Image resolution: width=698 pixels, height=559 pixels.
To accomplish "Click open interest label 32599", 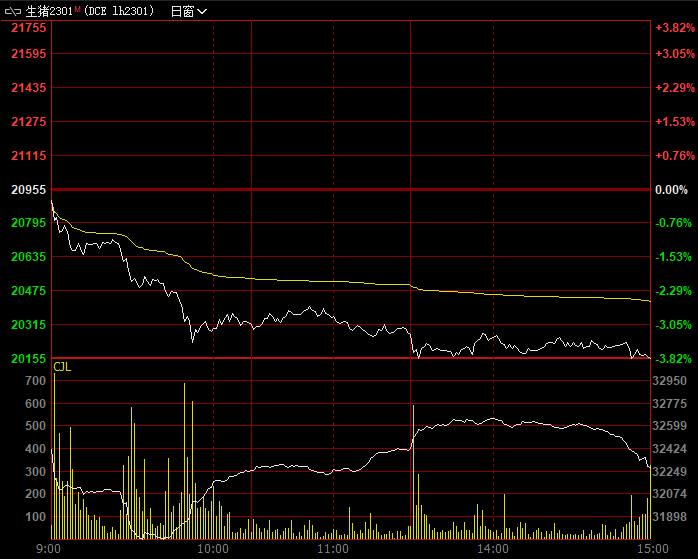I will [670, 426].
